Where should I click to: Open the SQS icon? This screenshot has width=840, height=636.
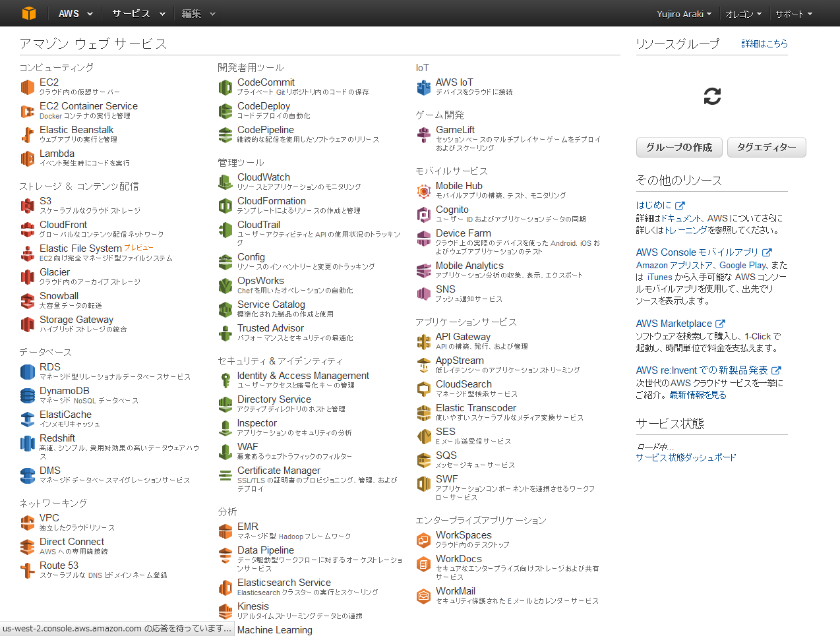pos(424,460)
